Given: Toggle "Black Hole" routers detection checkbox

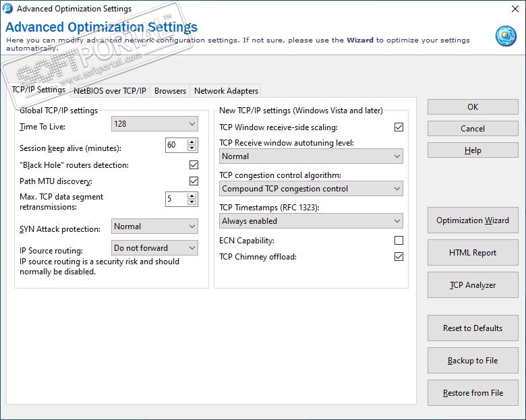Looking at the screenshot, I should pyautogui.click(x=194, y=165).
